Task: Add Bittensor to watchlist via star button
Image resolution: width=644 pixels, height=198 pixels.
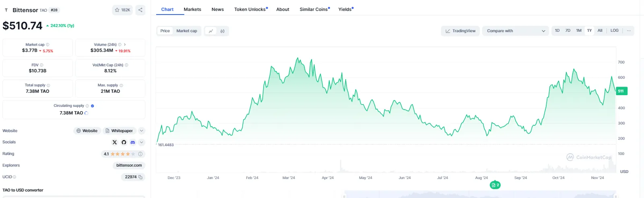Action: [x=122, y=10]
